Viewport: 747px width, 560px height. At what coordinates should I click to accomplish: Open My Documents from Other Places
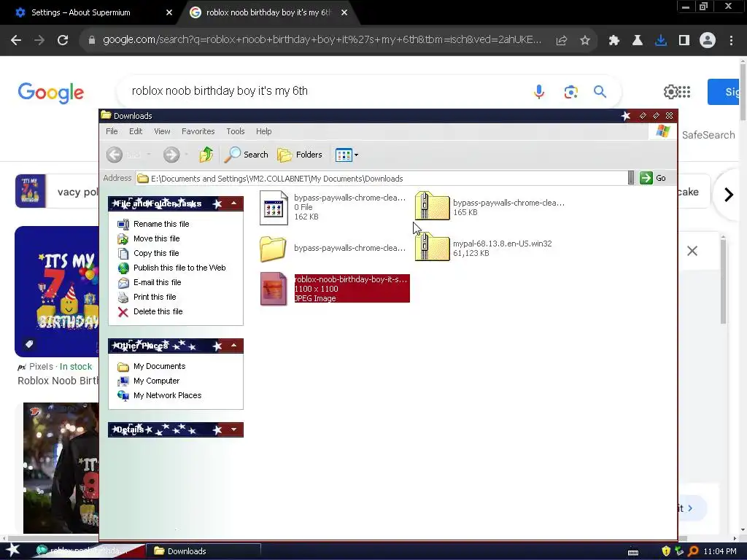[159, 366]
